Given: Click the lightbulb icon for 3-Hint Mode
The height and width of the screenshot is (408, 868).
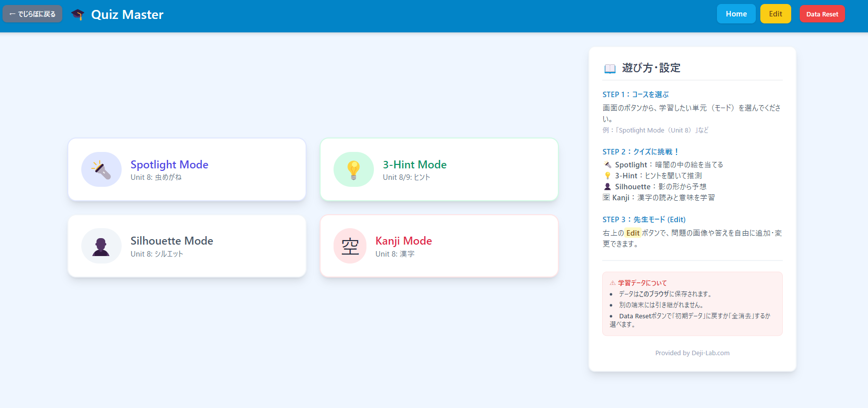Looking at the screenshot, I should point(353,169).
